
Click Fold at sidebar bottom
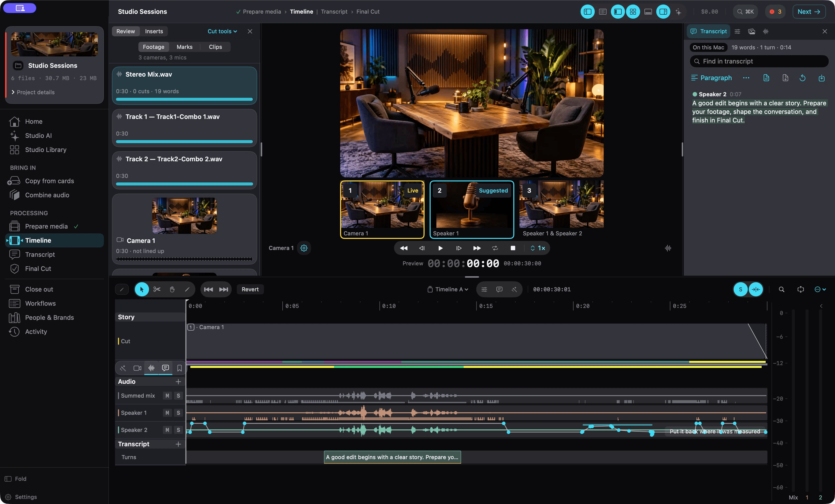pyautogui.click(x=16, y=479)
